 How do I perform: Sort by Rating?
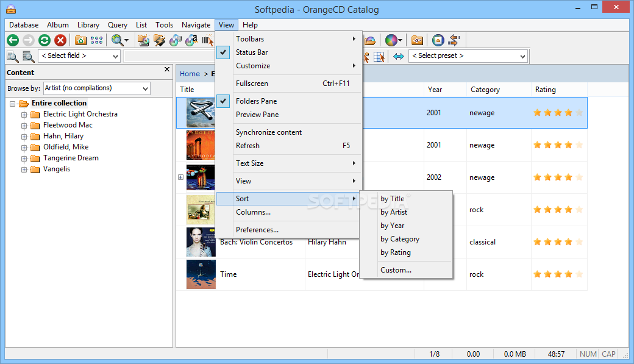pyautogui.click(x=406, y=252)
